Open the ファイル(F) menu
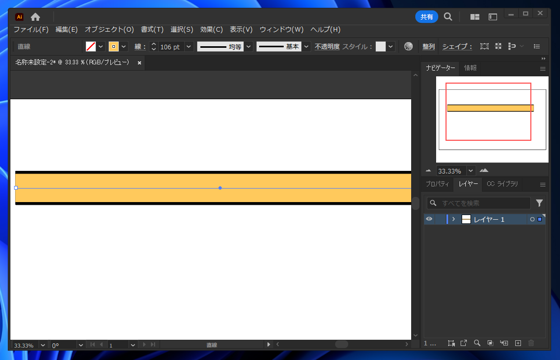Screen dimensions: 560x360 [x=31, y=30]
